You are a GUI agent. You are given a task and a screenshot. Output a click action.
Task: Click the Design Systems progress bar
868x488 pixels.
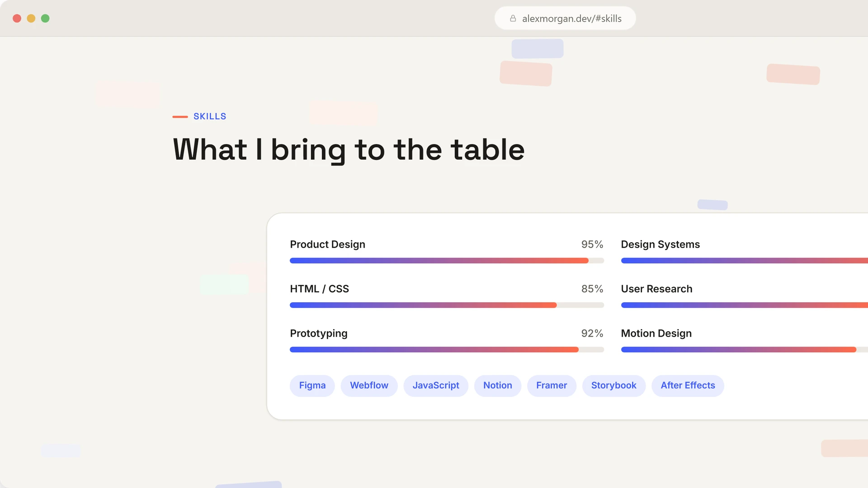[x=745, y=261]
